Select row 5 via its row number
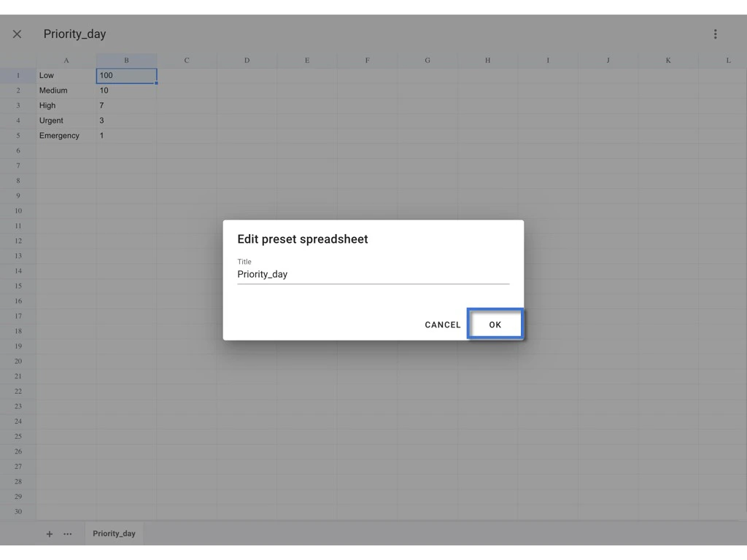Screen dimensions: 747x560 pyautogui.click(x=18, y=135)
